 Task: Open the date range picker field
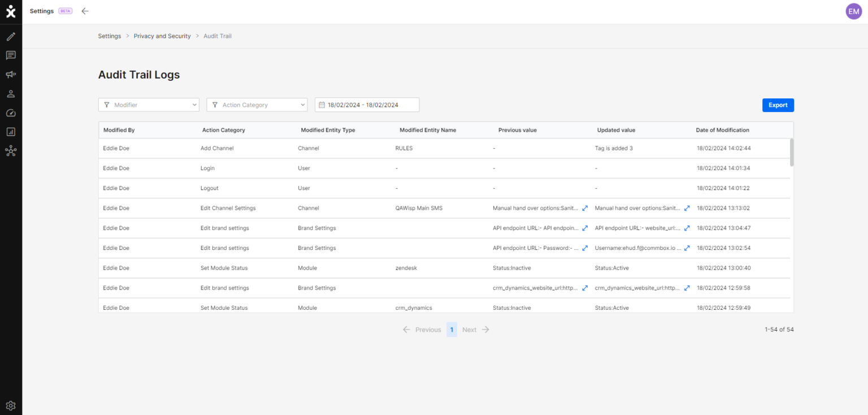tap(367, 105)
